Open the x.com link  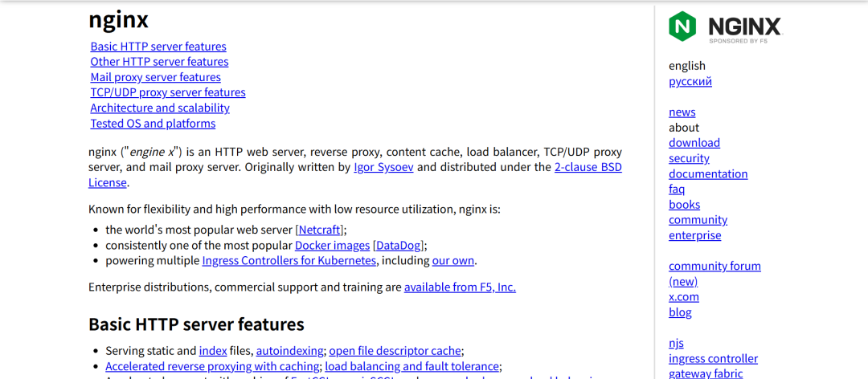(684, 296)
